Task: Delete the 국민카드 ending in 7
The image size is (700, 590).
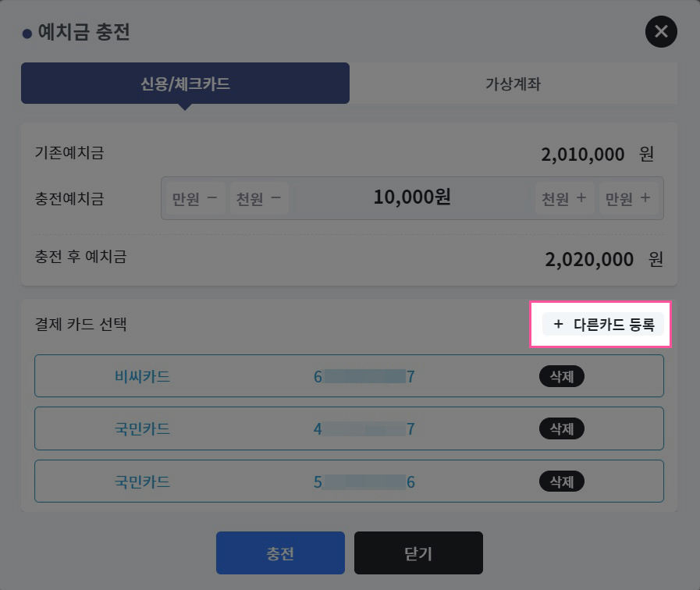Action: click(x=562, y=428)
